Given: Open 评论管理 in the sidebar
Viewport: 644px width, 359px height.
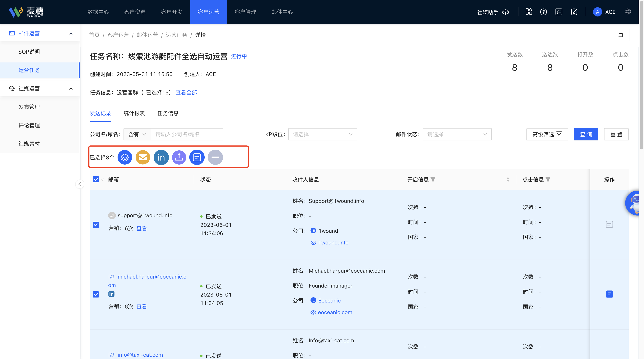Looking at the screenshot, I should (x=29, y=125).
